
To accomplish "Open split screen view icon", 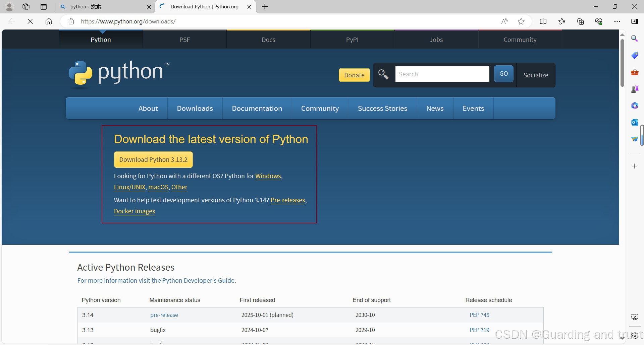I will 543,21.
